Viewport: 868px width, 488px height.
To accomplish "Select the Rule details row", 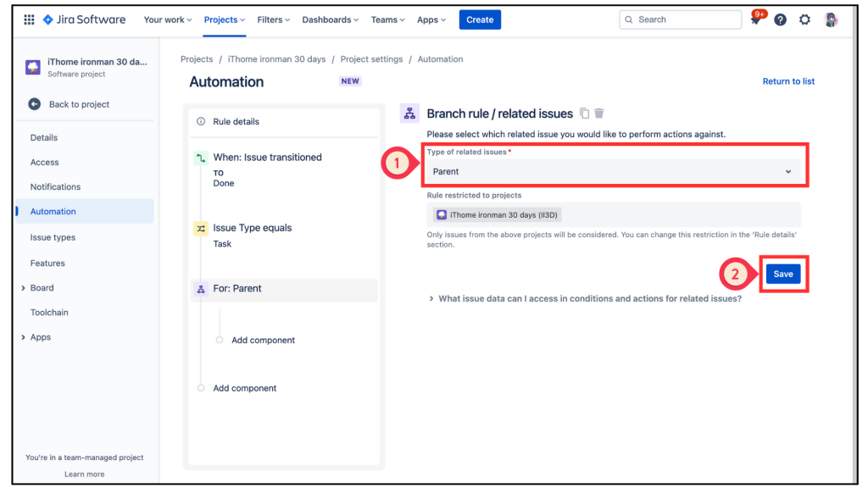I will pyautogui.click(x=284, y=121).
